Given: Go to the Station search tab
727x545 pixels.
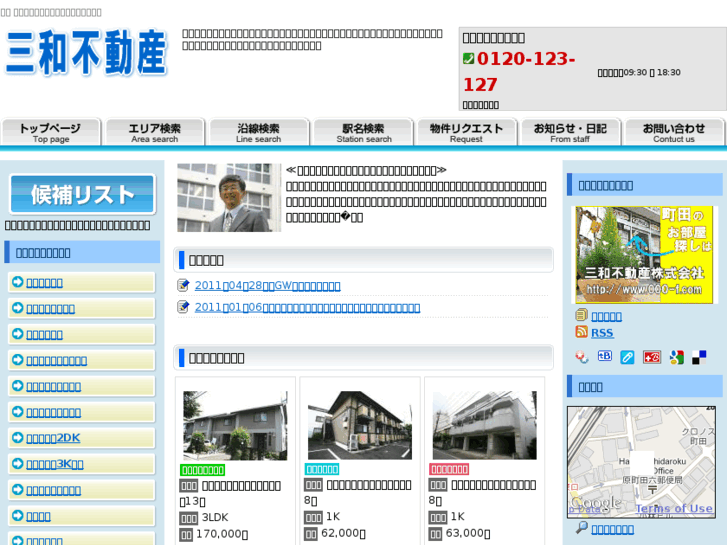Looking at the screenshot, I should pyautogui.click(x=363, y=132).
